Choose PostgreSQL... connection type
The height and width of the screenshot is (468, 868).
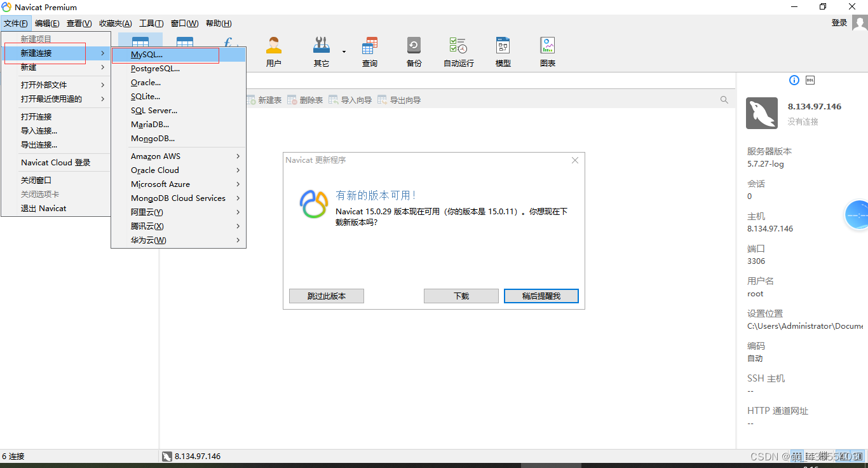[x=179, y=69]
